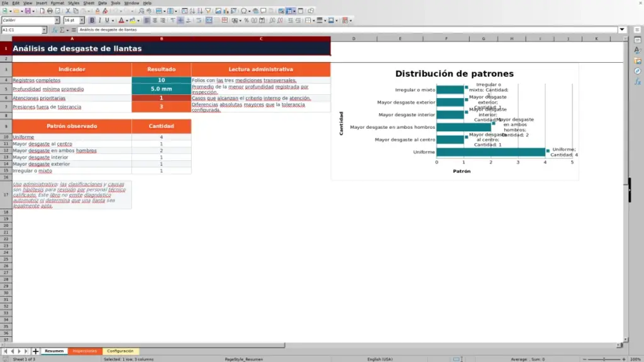Click the Insert Special Character omega icon
Screen dimensions: 644x362
[x=244, y=11]
